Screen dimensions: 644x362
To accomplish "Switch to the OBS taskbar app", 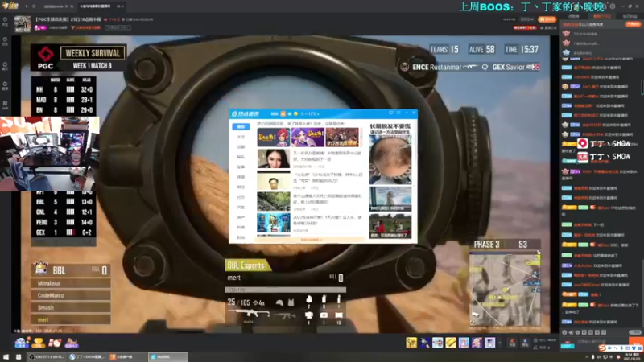I will (x=46, y=357).
